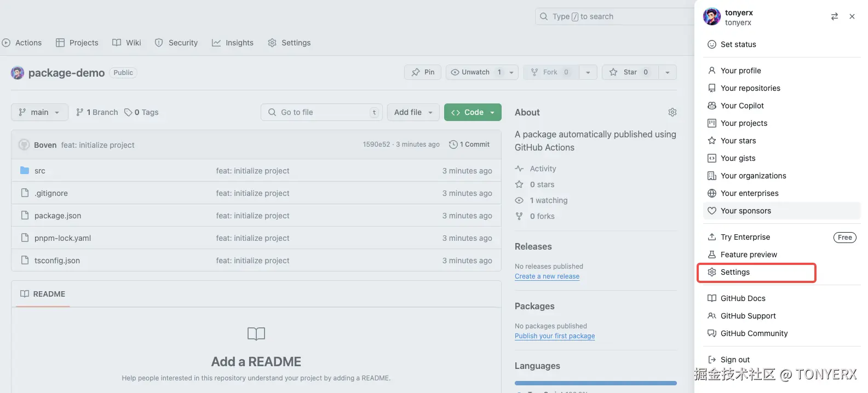
Task: Open GitHub Community
Action: tap(781, 333)
